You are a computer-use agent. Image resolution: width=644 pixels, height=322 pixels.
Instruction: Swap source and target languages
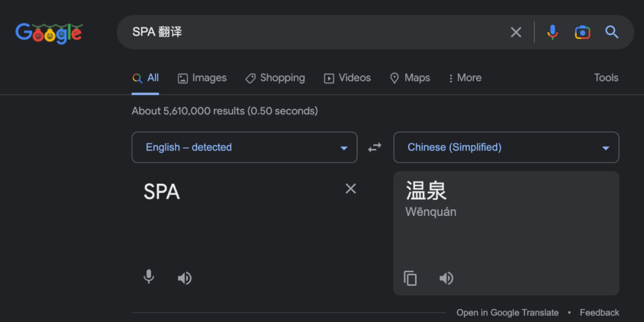point(374,147)
